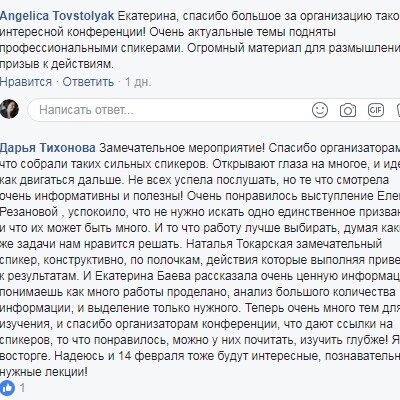Reply to Angelica's comment via Ответить

[88, 82]
